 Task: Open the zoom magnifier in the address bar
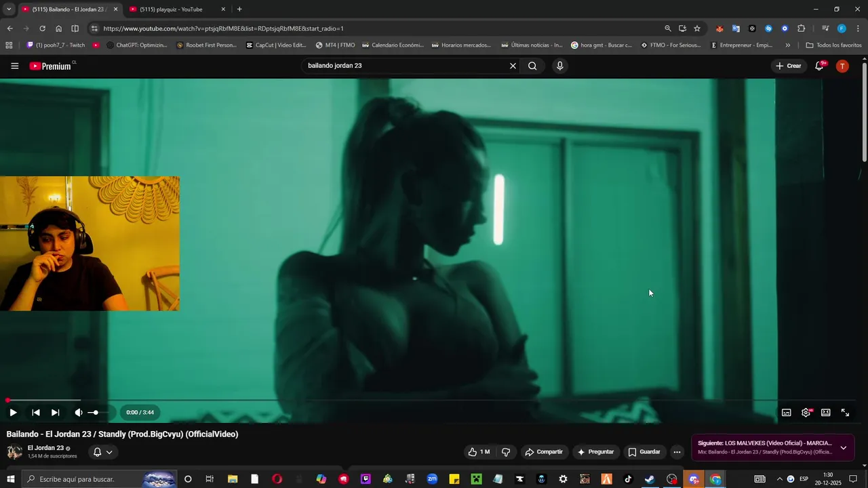click(668, 28)
